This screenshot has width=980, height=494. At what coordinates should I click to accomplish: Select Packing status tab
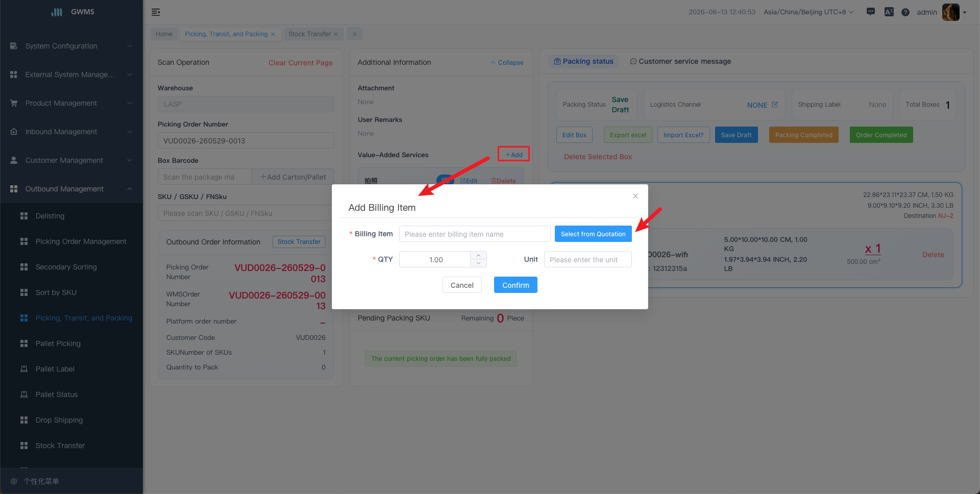tap(584, 61)
